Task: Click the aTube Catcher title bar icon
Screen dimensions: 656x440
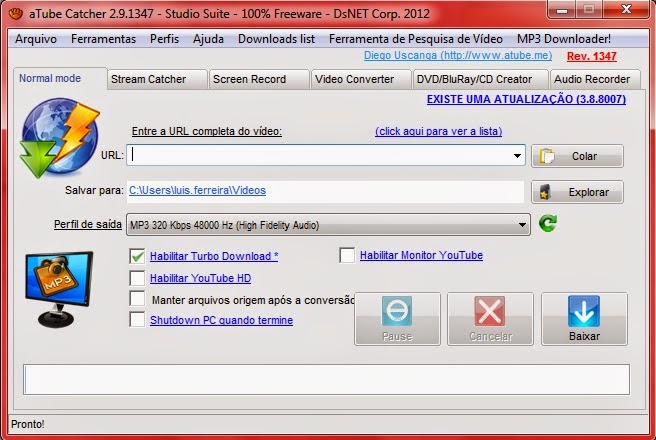Action: point(16,14)
